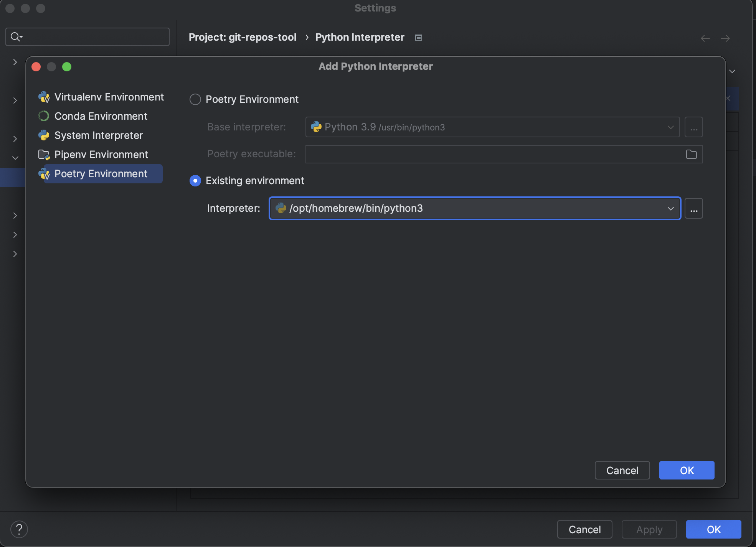Select the Existing environment radio button

[195, 181]
